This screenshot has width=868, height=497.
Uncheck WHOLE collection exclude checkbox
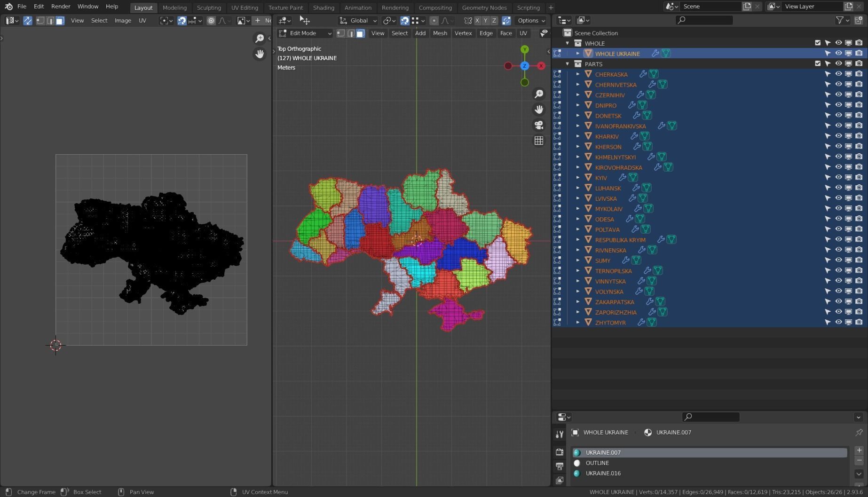pyautogui.click(x=818, y=43)
